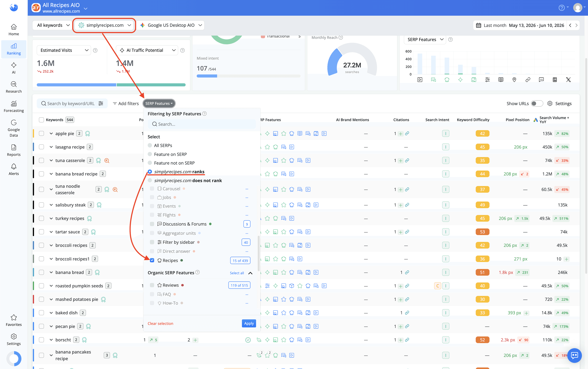Open table Settings button

pos(559,103)
